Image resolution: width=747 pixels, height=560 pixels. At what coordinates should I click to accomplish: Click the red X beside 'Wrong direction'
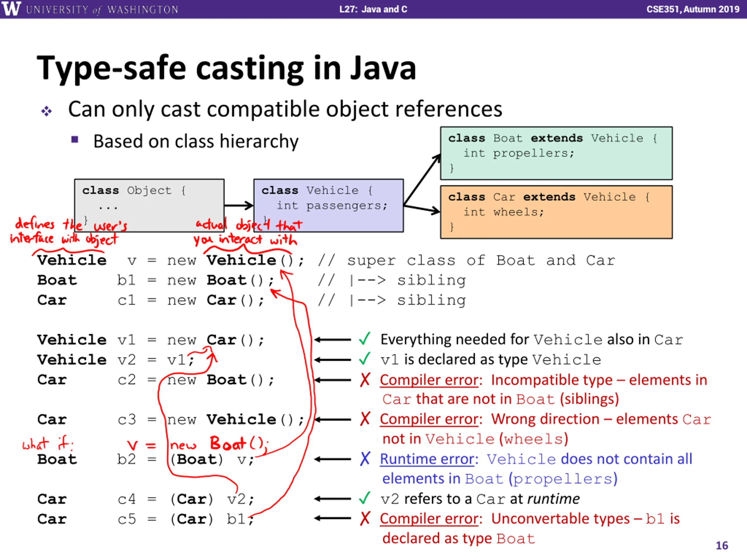(365, 419)
